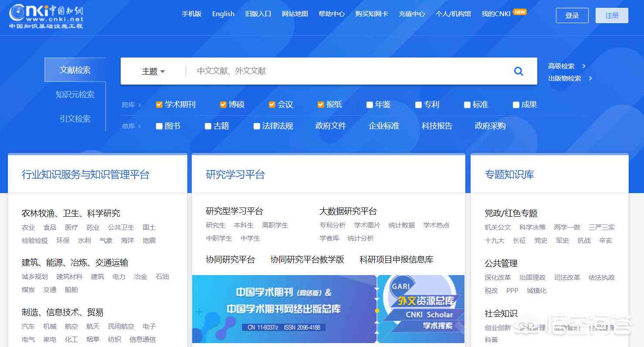644x347 pixels.
Task: Open 我的CNKI
Action: pos(496,14)
